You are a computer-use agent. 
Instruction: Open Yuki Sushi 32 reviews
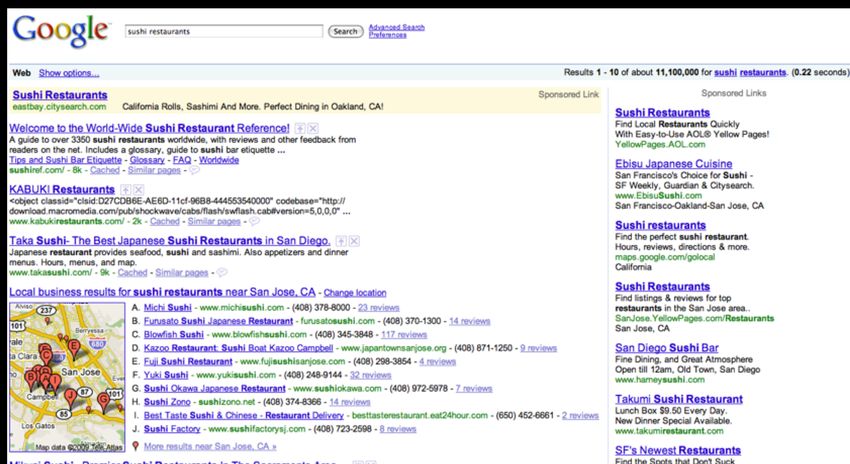pos(370,375)
